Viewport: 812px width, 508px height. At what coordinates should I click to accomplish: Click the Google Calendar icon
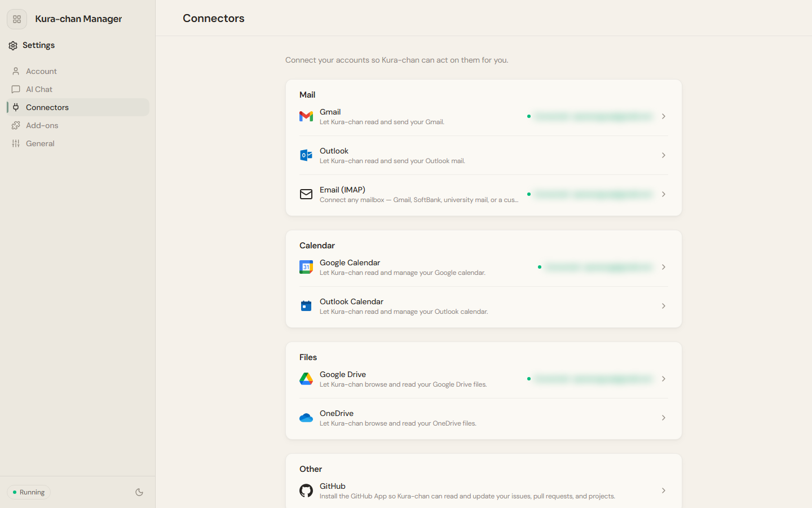coord(306,267)
